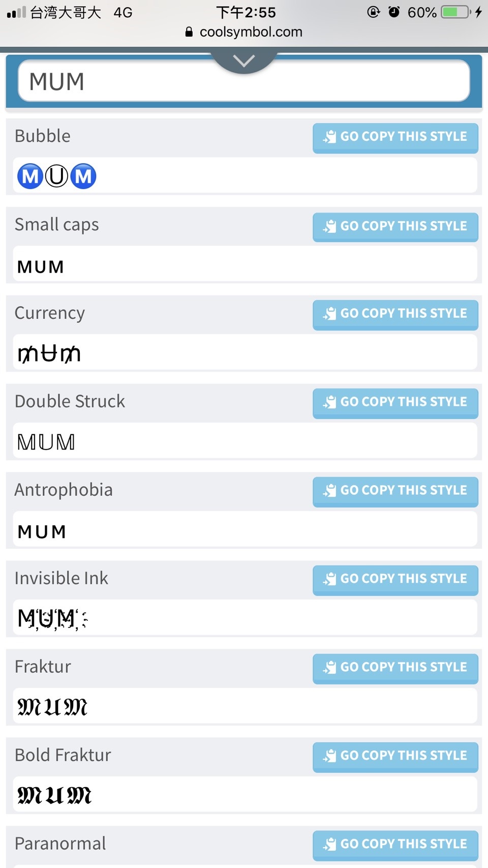Screen dimensions: 488x868
Task: Click the clipboard icon on Currency's copy button
Action: pyautogui.click(x=329, y=313)
